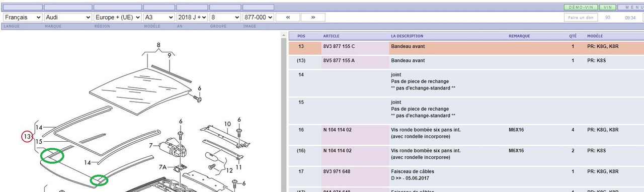Click Bandeau avant description for PR: K8S
The width and height of the screenshot is (644, 192).
tap(408, 61)
